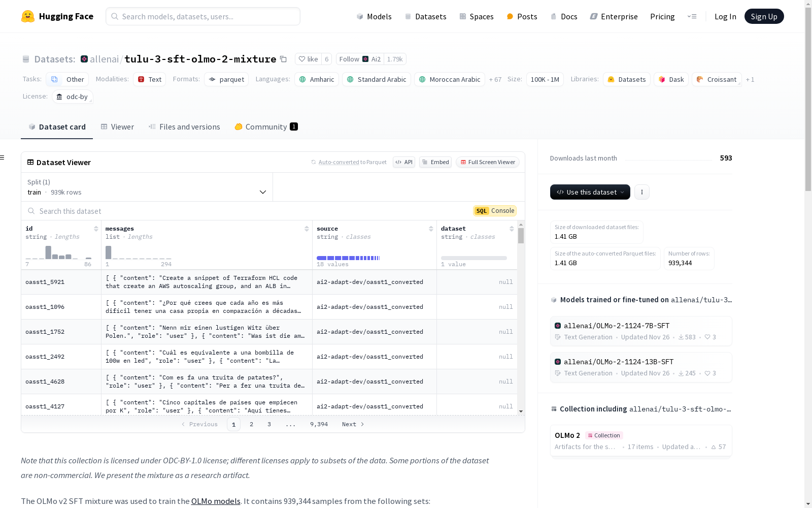This screenshot has height=508, width=812.
Task: Open Posts in the top navigation
Action: (522, 16)
